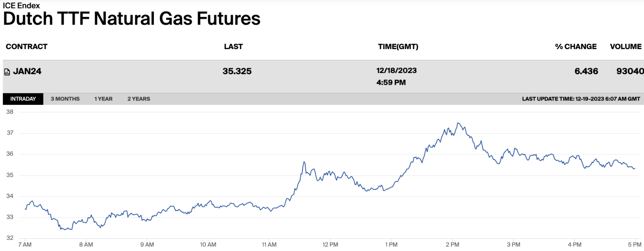Select the INTRADAY tab
Viewport: 644px width, 251px height.
[23, 99]
